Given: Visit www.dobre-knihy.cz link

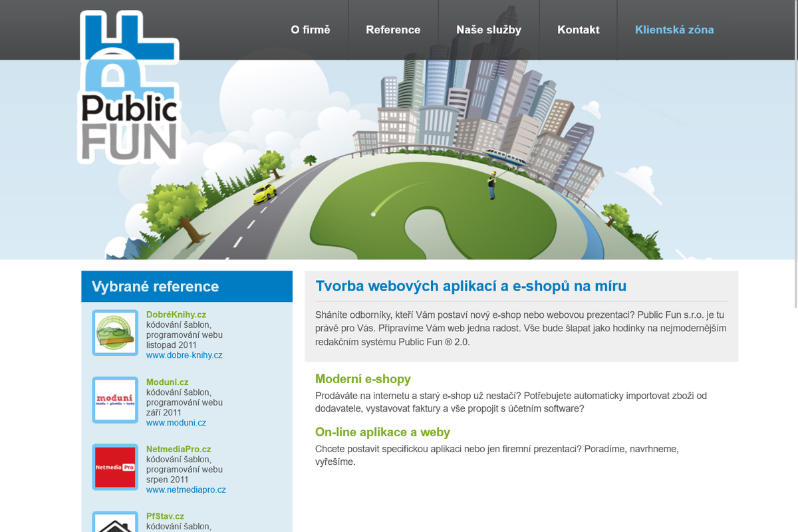Looking at the screenshot, I should pyautogui.click(x=184, y=355).
